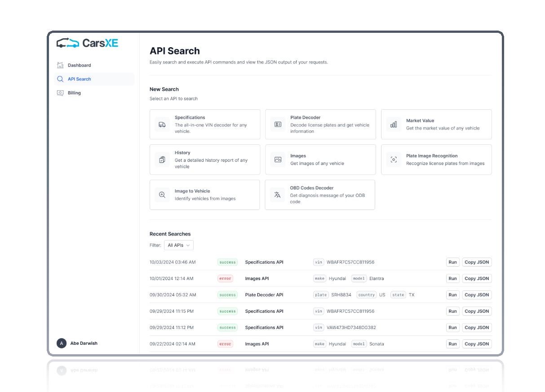Viewport: 545px width, 392px height.
Task: Click the Plate Image Recognition scan icon
Action: coord(394,160)
